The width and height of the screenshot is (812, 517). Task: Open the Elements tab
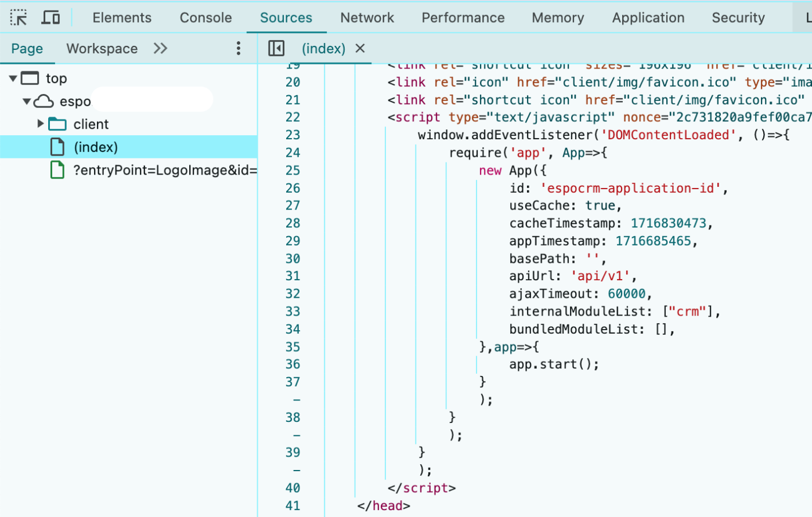[x=122, y=17]
